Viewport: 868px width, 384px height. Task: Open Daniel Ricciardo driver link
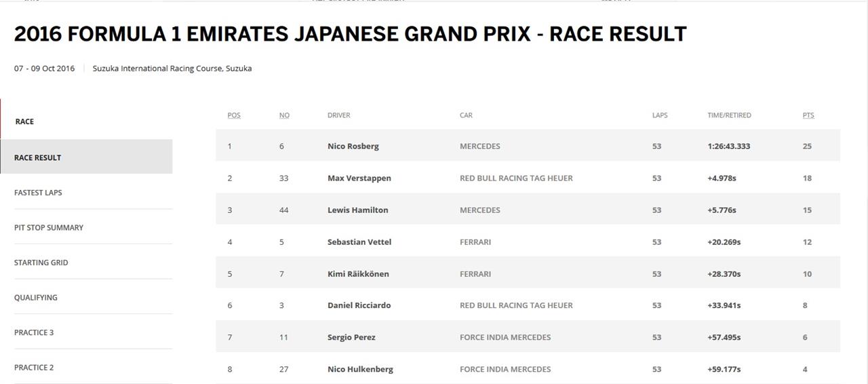359,305
